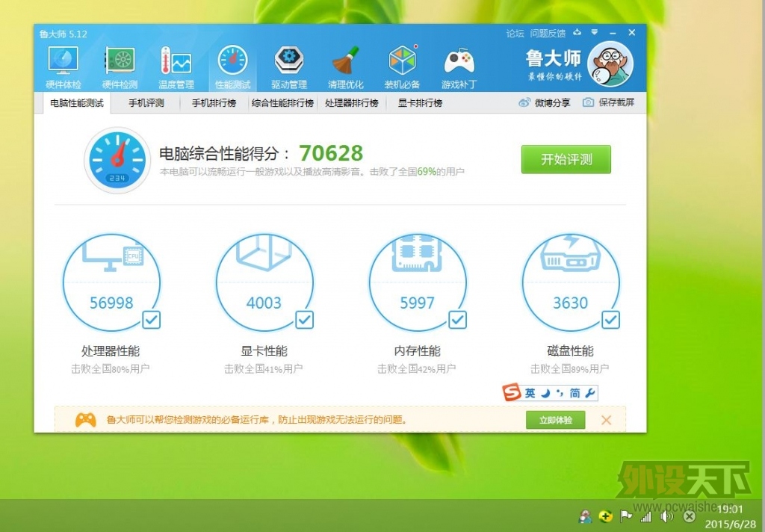Open the 游戏补丁 gamepad icon
Image resolution: width=765 pixels, height=532 pixels.
[459, 61]
